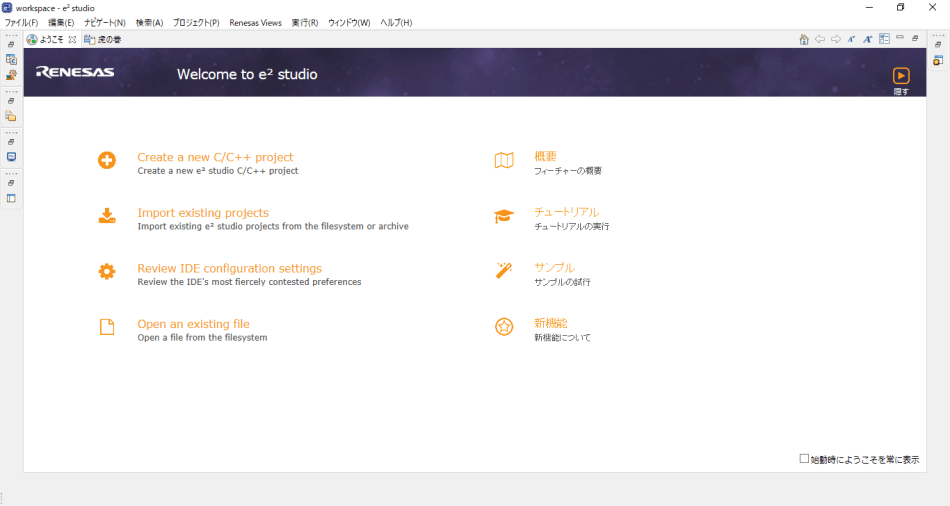
Task: Open the Renesas Views menu
Action: point(255,22)
